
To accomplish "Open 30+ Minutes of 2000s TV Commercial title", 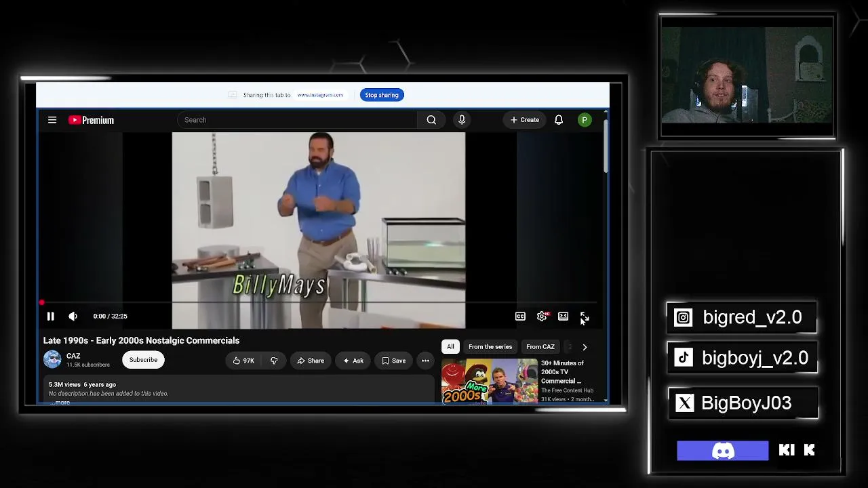I will click(x=562, y=372).
